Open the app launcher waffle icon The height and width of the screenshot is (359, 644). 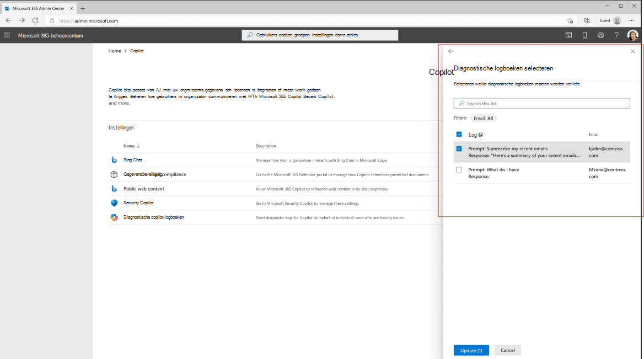(x=7, y=35)
